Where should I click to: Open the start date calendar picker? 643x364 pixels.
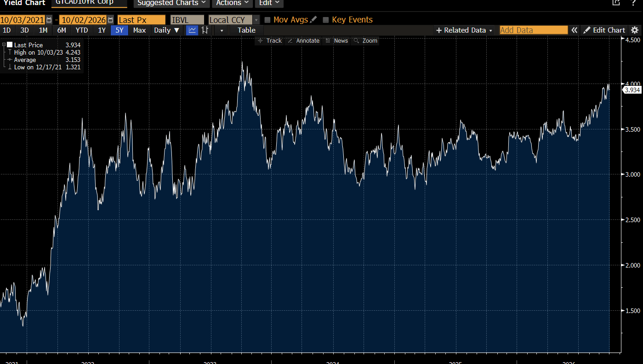pyautogui.click(x=49, y=20)
